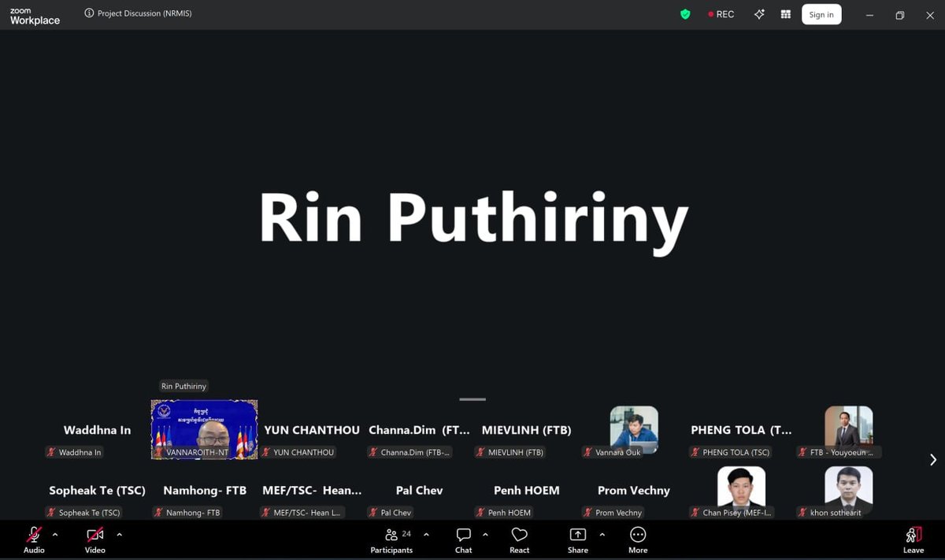Select Penh HOEM participant tile
The width and height of the screenshot is (945, 560).
point(526,490)
